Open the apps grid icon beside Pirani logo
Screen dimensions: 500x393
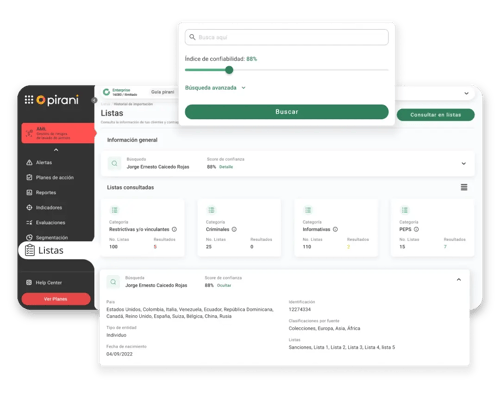(x=29, y=100)
